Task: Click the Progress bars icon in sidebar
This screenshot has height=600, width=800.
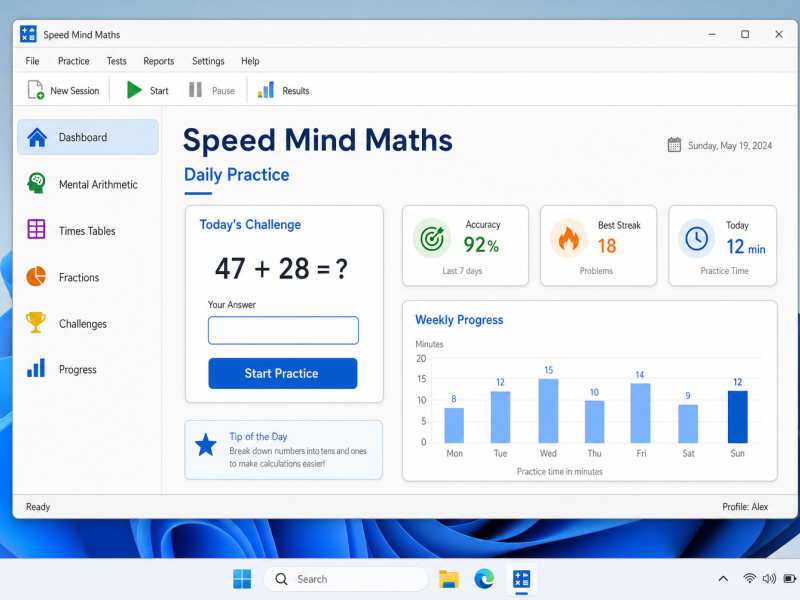Action: pyautogui.click(x=36, y=368)
